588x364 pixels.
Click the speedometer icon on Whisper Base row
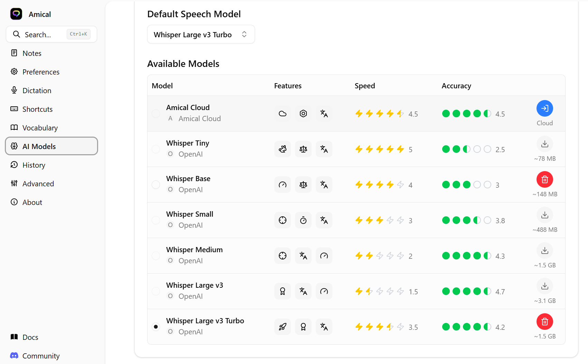(x=283, y=185)
